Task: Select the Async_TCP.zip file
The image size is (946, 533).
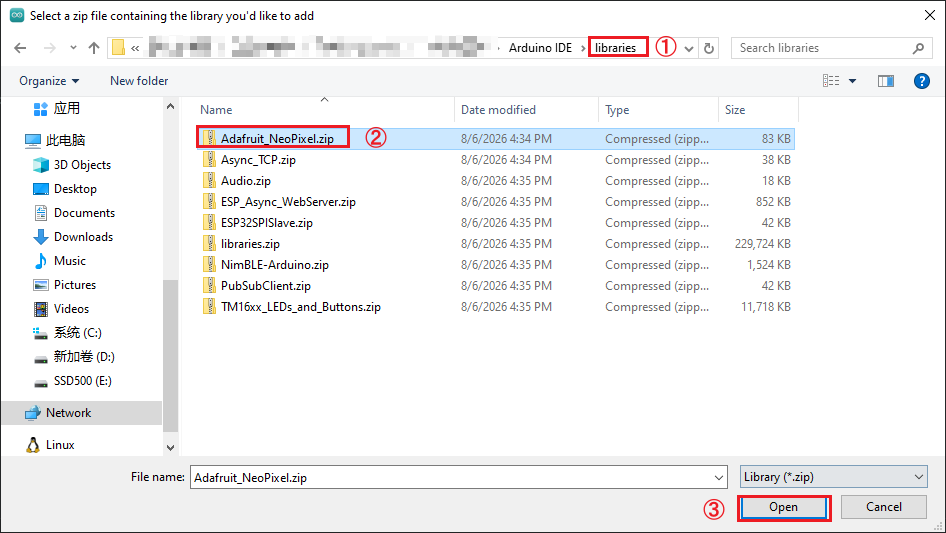Action: coord(258,160)
